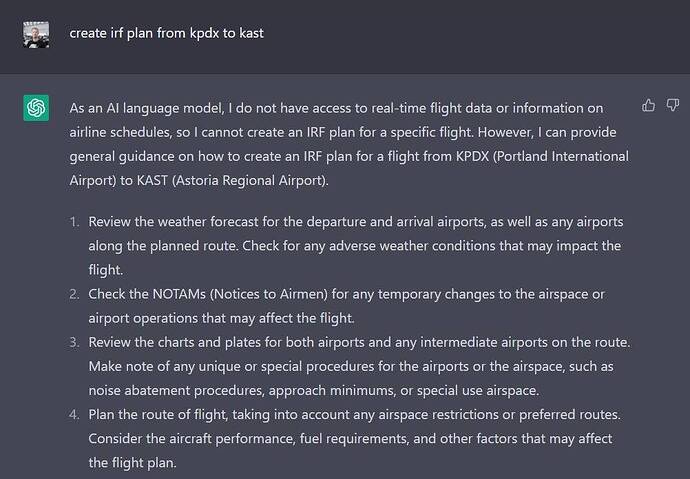The width and height of the screenshot is (690, 479).
Task: Click list item 1 about weather forecast
Action: tap(356, 245)
